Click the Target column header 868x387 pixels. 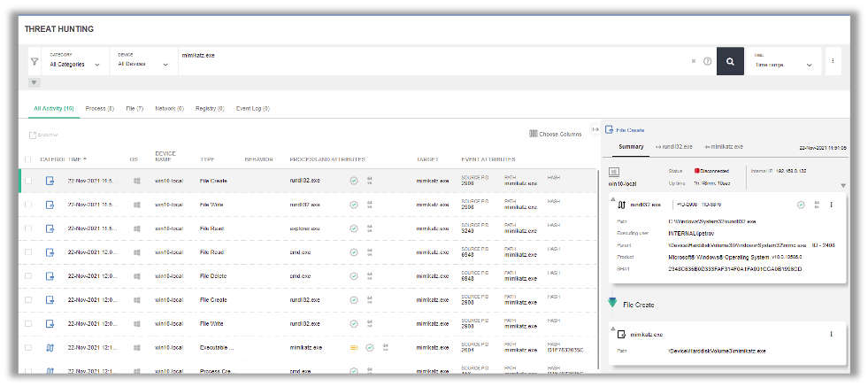tap(427, 159)
